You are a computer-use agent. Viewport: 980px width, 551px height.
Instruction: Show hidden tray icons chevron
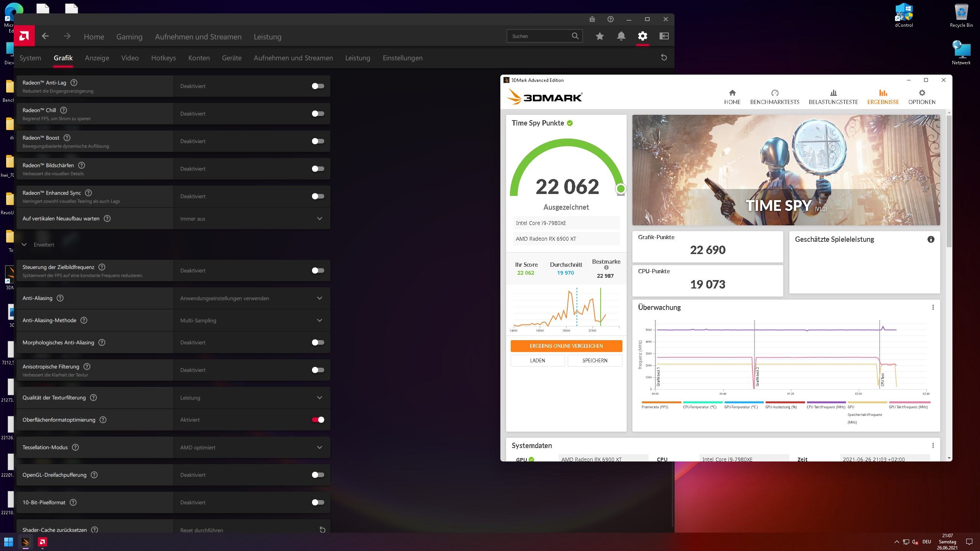point(897,542)
